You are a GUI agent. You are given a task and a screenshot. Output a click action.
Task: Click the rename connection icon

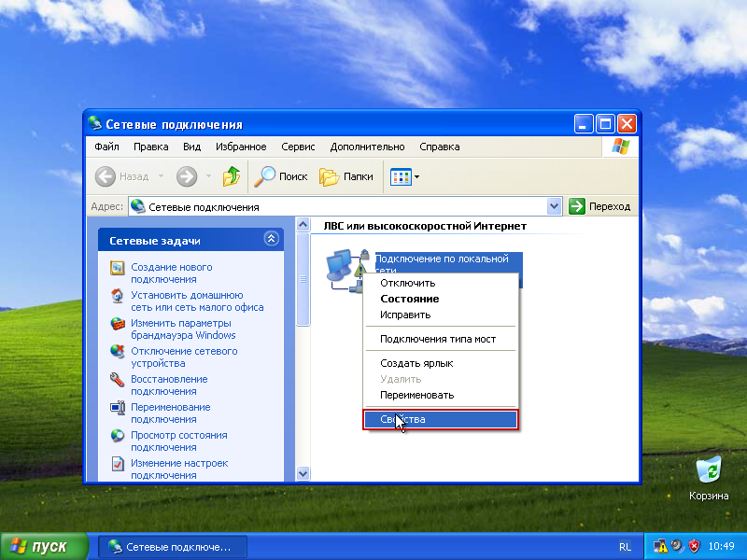point(118,408)
